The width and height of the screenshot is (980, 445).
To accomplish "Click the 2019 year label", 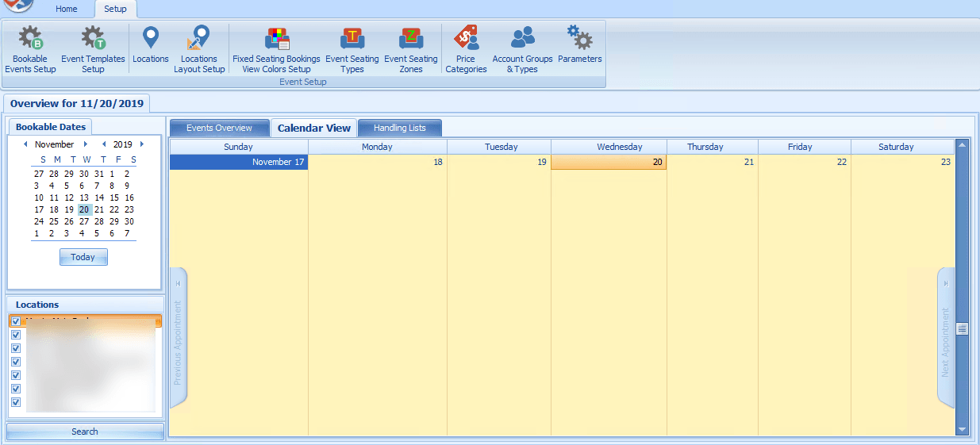I will [x=123, y=144].
